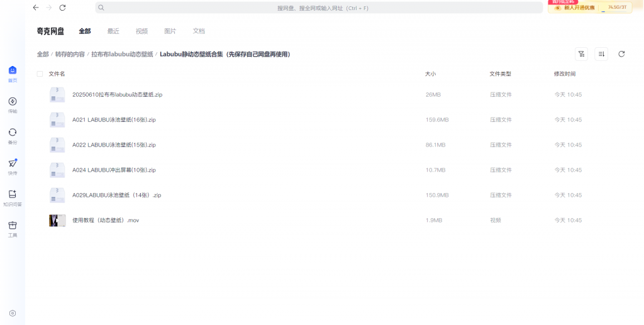Click the 150.9MB size cell
644x325 pixels.
coord(437,196)
